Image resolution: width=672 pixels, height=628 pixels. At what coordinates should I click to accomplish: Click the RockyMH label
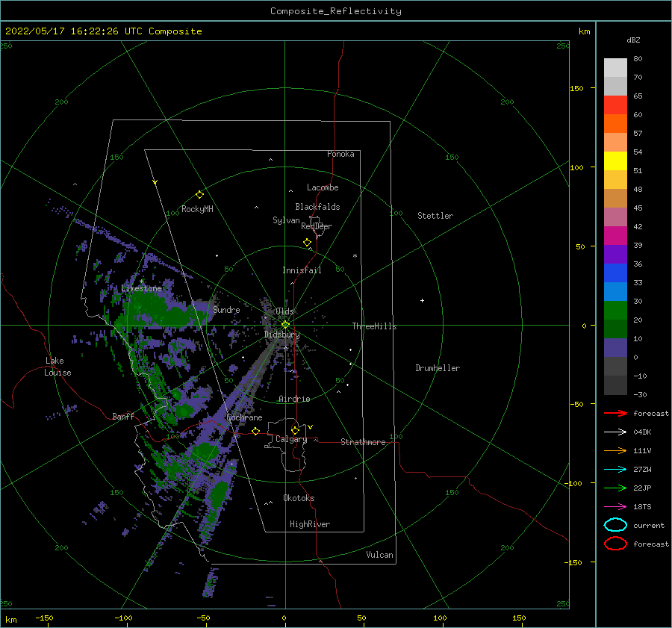197,209
